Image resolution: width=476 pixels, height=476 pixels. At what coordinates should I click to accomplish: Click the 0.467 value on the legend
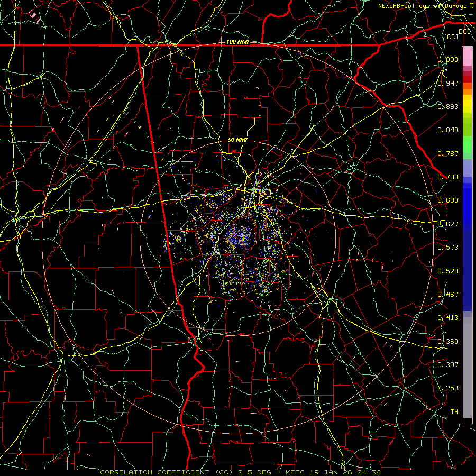point(448,295)
